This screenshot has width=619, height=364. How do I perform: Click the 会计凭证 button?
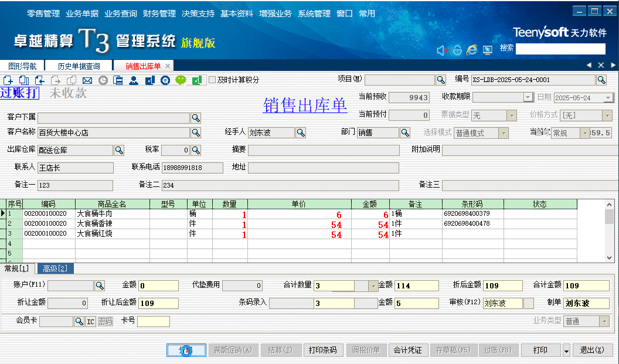tap(409, 350)
